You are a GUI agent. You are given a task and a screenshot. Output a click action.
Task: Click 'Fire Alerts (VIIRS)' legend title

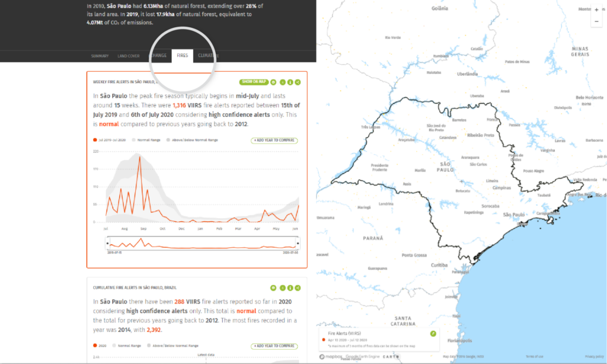344,333
